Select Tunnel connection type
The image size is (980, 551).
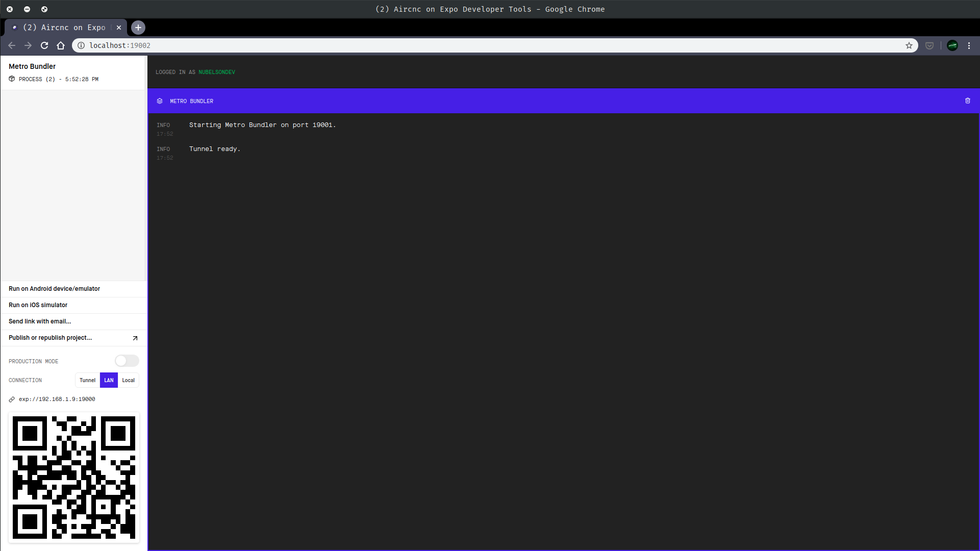[x=87, y=380]
